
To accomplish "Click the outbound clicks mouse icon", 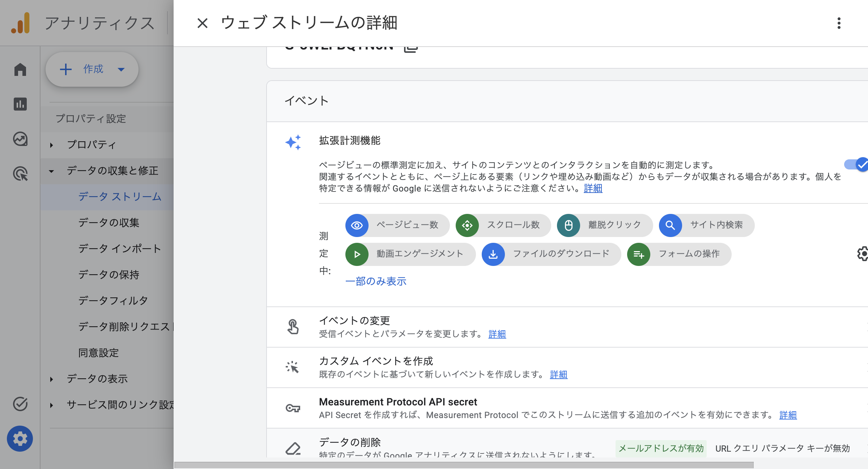I will tap(569, 225).
